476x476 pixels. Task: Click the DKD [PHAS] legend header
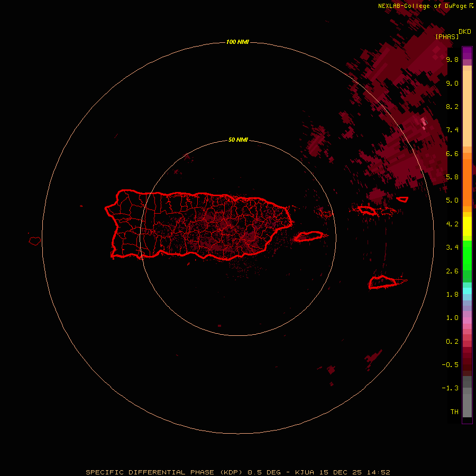pos(453,34)
